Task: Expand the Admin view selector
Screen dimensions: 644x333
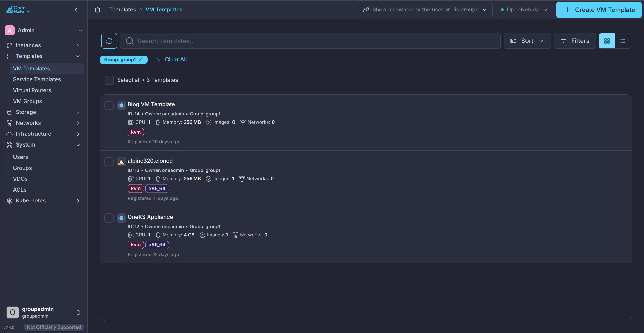Action: [80, 30]
